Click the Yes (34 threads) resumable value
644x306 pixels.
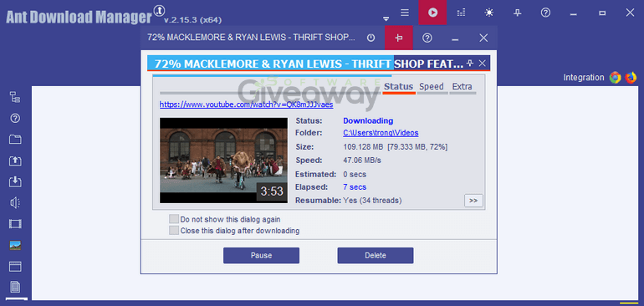[372, 201]
